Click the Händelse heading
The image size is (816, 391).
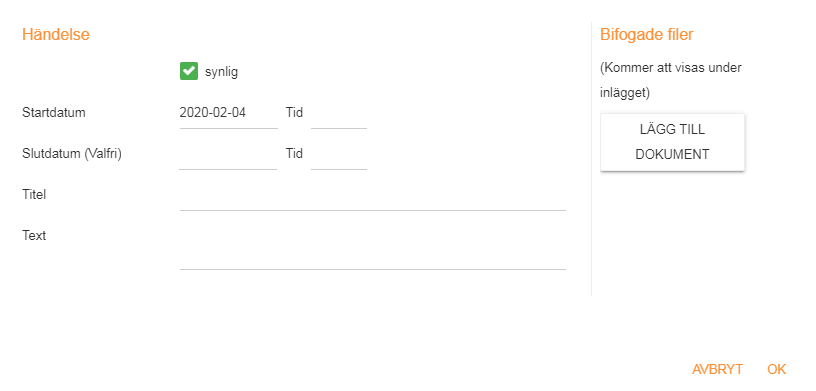tap(56, 34)
